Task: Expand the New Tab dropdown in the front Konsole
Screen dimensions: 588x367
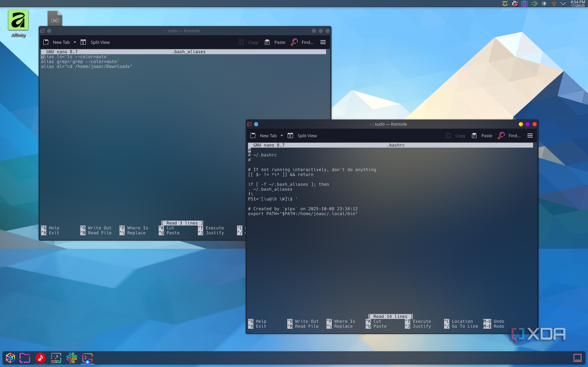Action: [282, 136]
